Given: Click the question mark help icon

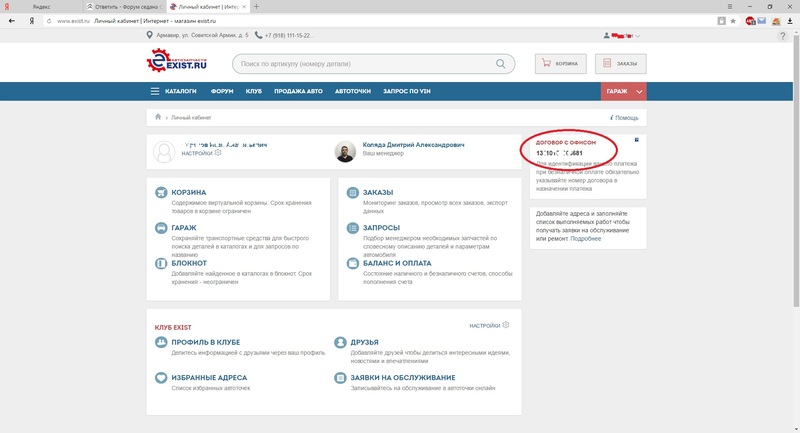Looking at the screenshot, I should tap(783, 36).
